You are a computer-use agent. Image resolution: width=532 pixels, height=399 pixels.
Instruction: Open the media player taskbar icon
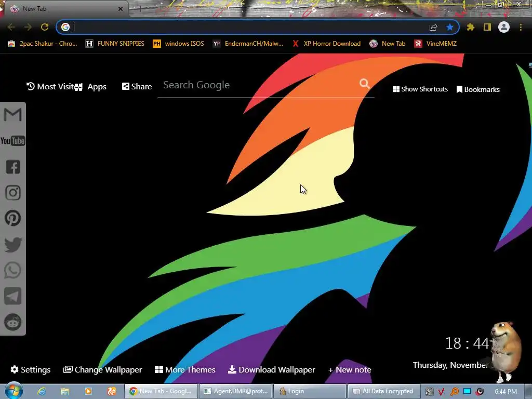pos(88,391)
